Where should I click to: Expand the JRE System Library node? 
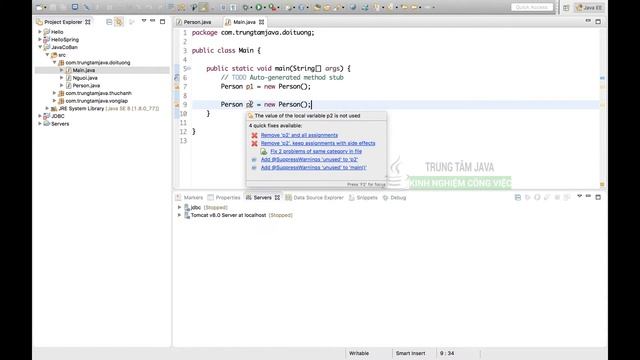[47, 109]
